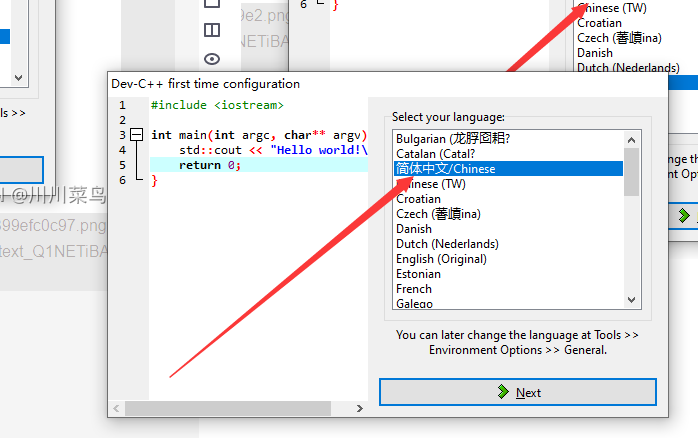Select Danish in the dialog language list
Viewport: 698px width, 438px height.
point(414,229)
